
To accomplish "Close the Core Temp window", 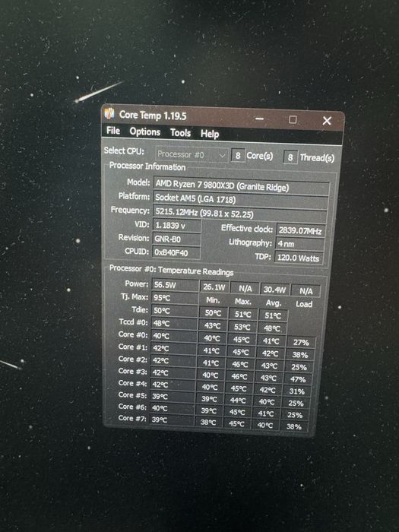I will [x=327, y=121].
